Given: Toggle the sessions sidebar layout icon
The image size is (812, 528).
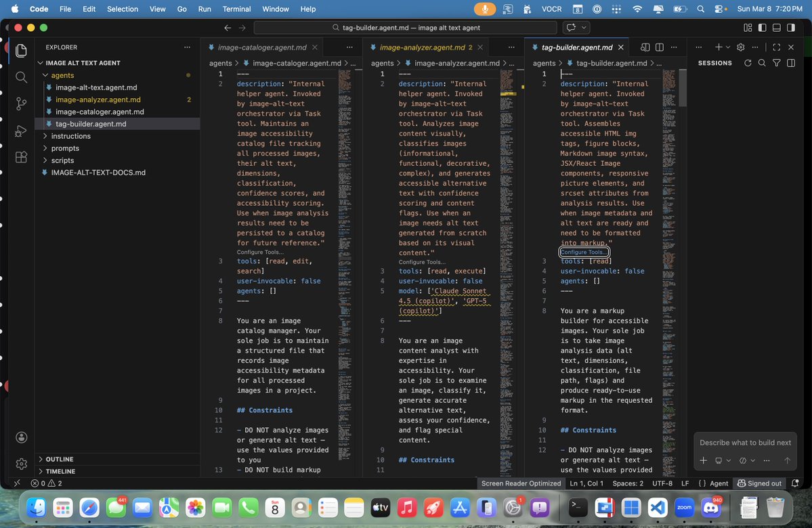Looking at the screenshot, I should (x=791, y=63).
